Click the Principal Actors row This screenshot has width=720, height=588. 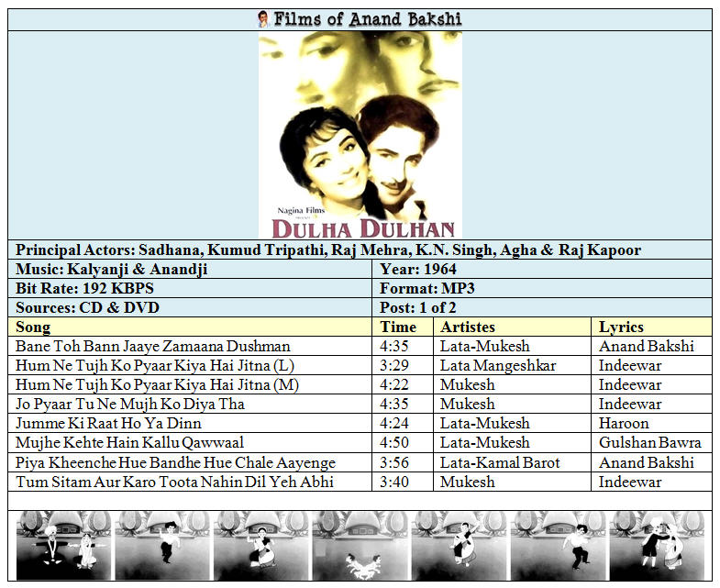pos(360,250)
